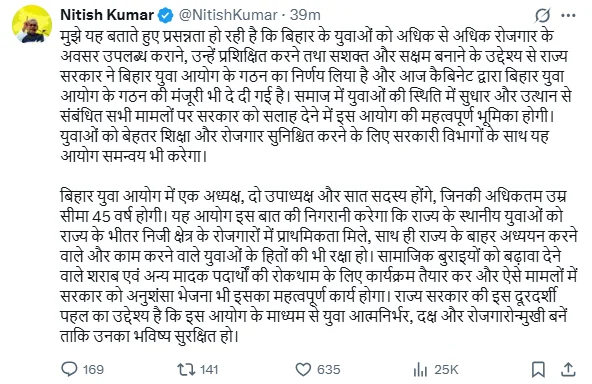This screenshot has height=384, width=592.
Task: Click the 25K views count
Action: pos(446,369)
